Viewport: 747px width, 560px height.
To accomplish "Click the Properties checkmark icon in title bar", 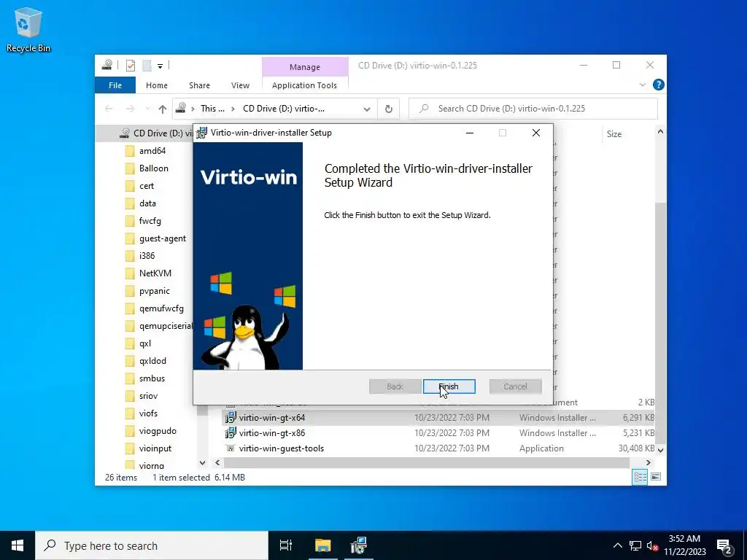I will pos(131,65).
